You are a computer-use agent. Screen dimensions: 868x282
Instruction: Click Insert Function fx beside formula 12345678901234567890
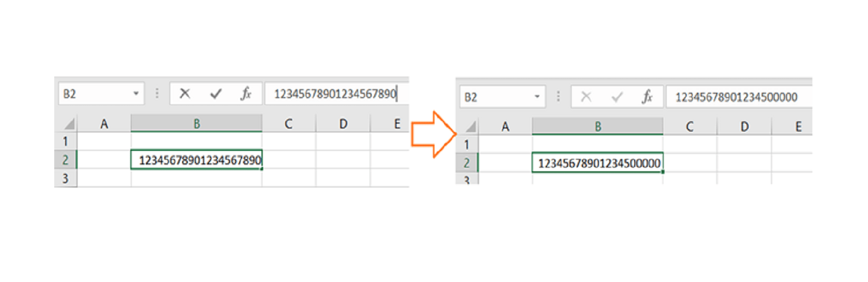(246, 94)
